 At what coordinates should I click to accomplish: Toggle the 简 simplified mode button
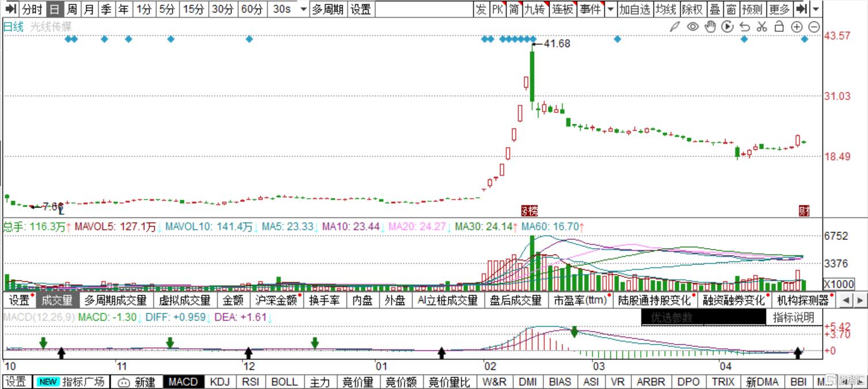pyautogui.click(x=513, y=9)
